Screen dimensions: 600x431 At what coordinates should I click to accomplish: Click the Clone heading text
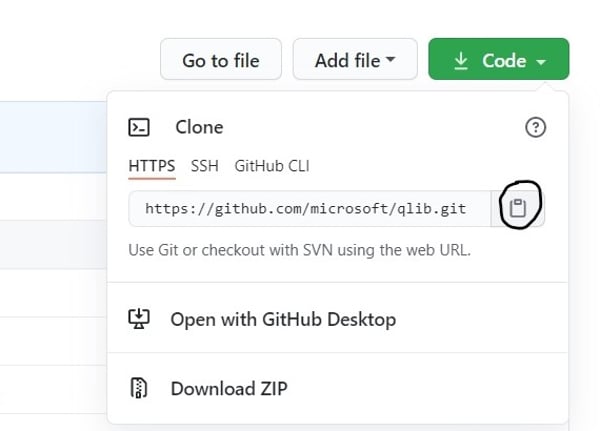tap(199, 127)
